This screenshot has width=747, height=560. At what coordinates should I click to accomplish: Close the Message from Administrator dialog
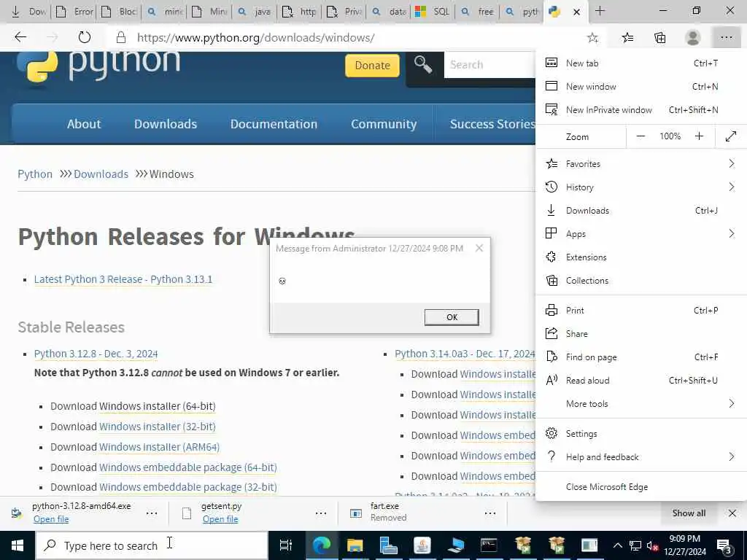point(479,248)
